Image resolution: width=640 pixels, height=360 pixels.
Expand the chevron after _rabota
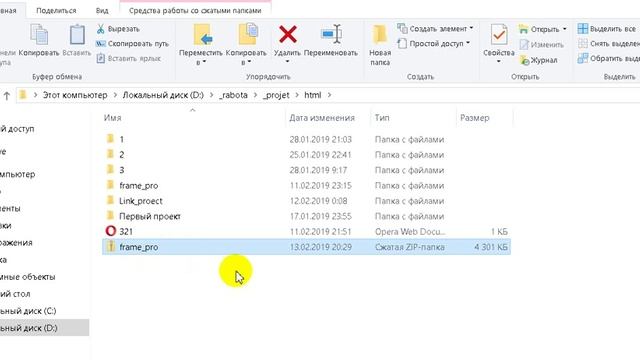(x=255, y=95)
